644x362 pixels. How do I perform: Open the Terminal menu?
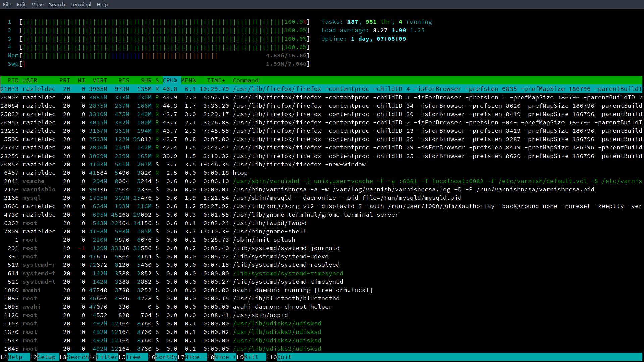click(x=80, y=4)
